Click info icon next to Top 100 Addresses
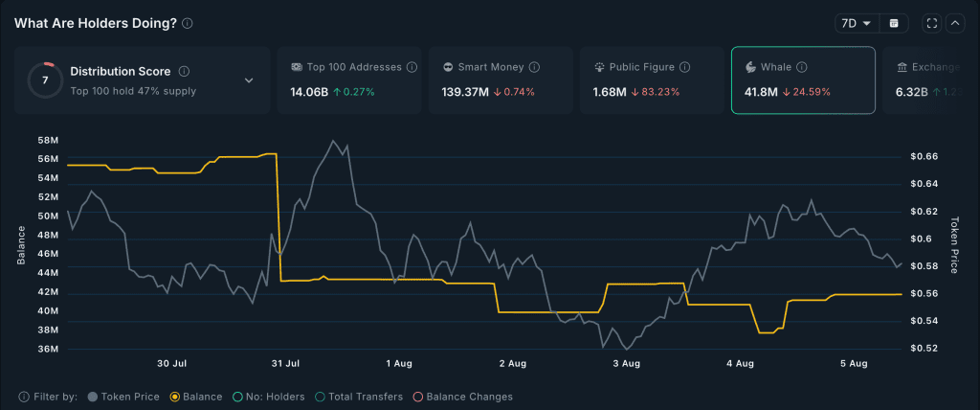980x410 pixels. (412, 68)
